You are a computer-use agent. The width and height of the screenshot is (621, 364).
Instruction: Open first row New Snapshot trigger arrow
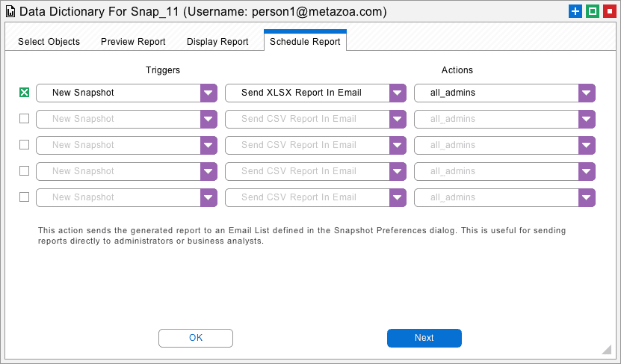tap(208, 93)
